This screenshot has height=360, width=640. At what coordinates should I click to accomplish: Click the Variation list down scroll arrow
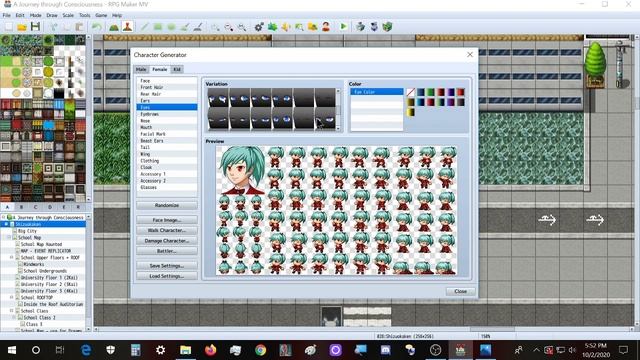[x=338, y=128]
